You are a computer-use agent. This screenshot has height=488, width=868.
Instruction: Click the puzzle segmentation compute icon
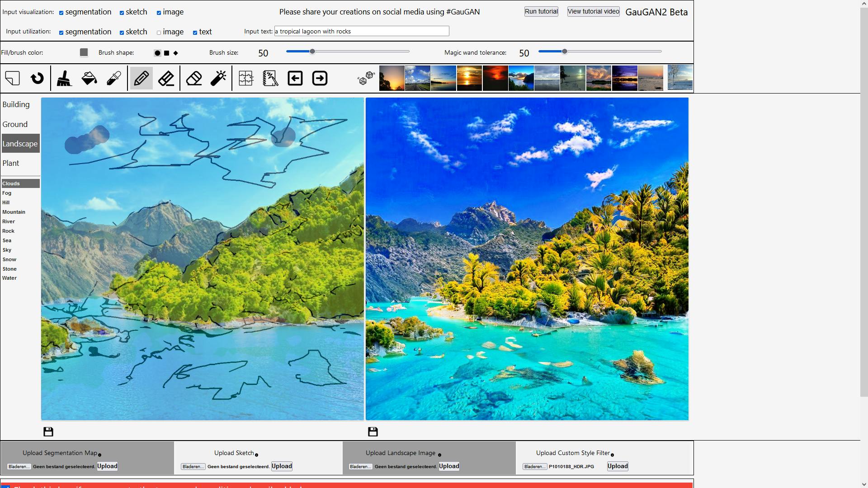click(246, 78)
